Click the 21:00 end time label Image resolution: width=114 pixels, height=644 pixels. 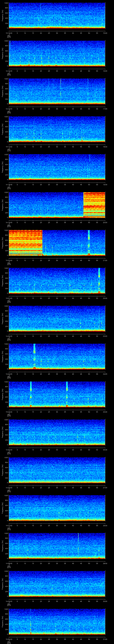(105, 260)
